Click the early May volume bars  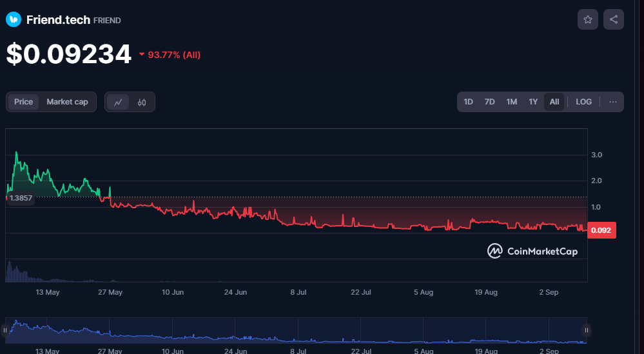(x=16, y=272)
